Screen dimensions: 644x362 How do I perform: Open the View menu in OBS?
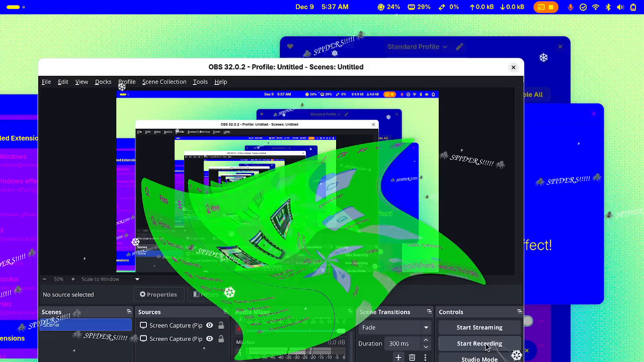[x=82, y=82]
